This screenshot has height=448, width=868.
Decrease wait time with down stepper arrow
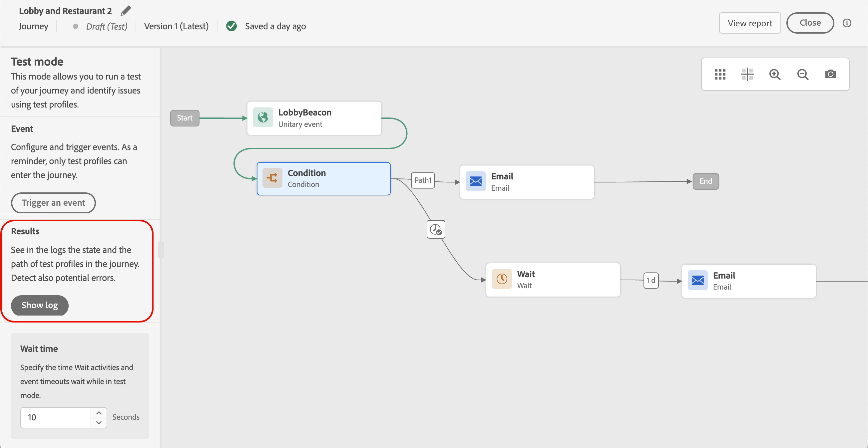tap(99, 422)
